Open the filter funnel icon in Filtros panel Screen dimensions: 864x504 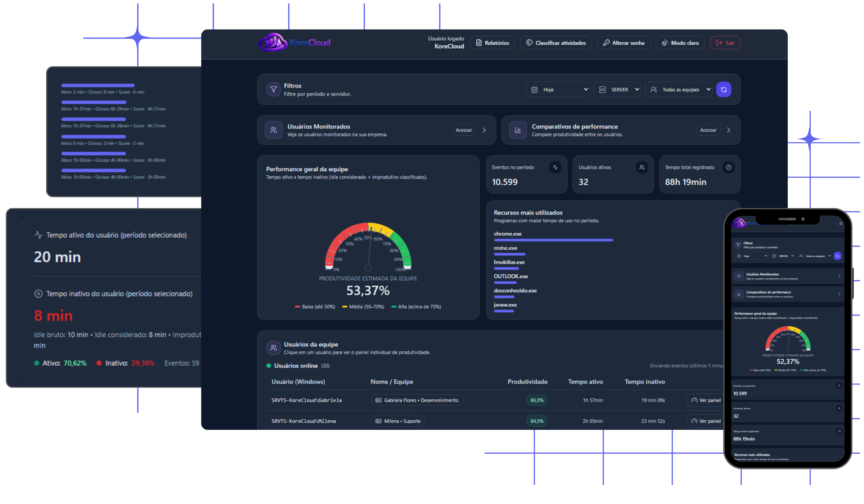274,89
